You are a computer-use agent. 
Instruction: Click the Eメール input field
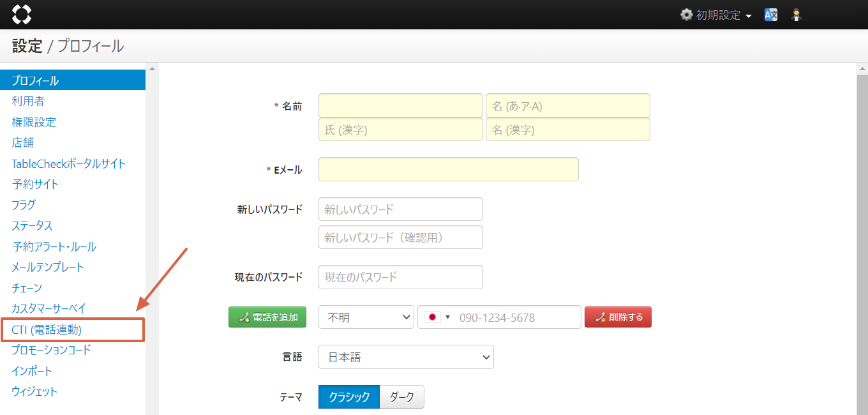pyautogui.click(x=448, y=169)
